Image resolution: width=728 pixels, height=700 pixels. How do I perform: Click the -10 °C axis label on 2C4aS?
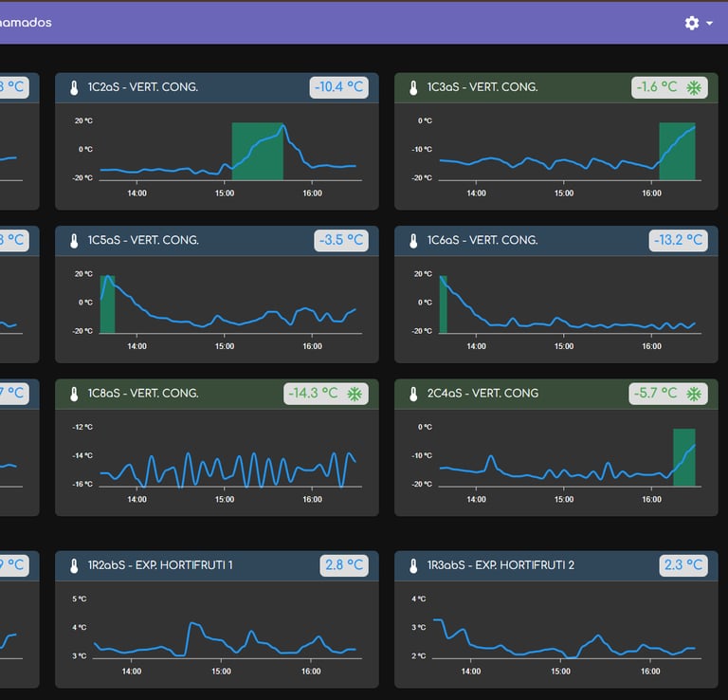[422, 455]
